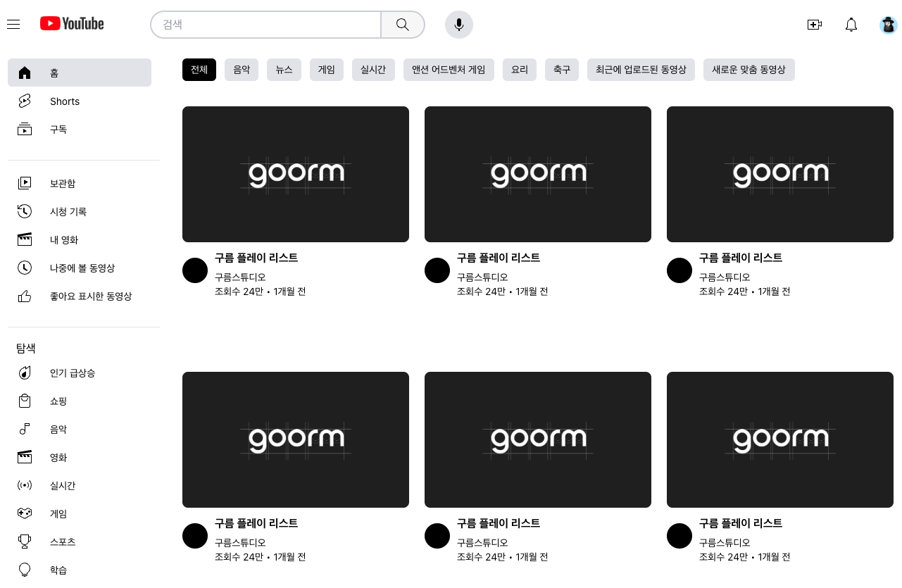Open the hamburger guide menu
The height and width of the screenshot is (588, 902).
point(13,25)
